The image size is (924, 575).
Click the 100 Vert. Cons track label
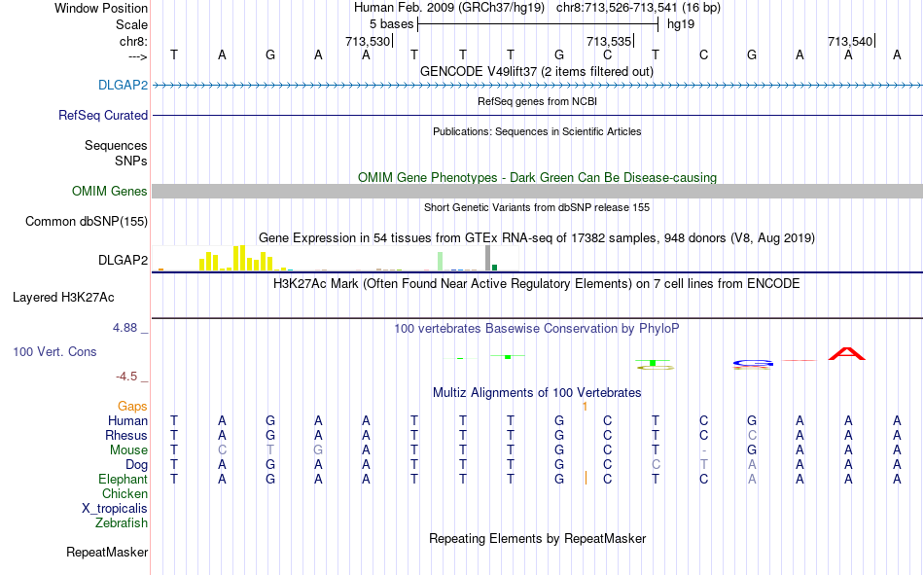tap(54, 351)
